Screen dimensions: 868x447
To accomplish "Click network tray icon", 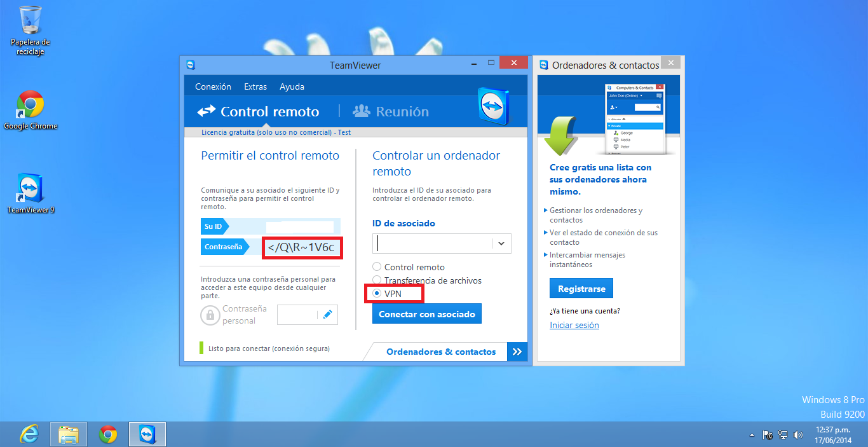I will tap(783, 436).
